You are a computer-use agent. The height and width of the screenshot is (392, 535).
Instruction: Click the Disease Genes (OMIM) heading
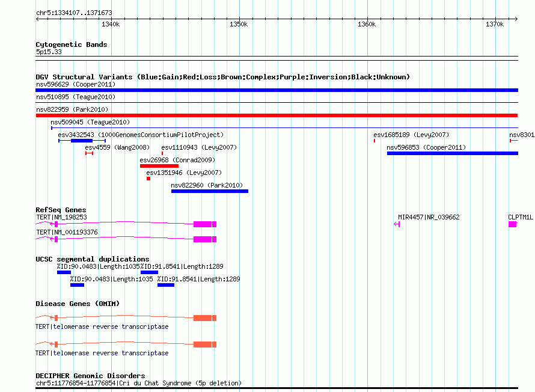point(78,304)
